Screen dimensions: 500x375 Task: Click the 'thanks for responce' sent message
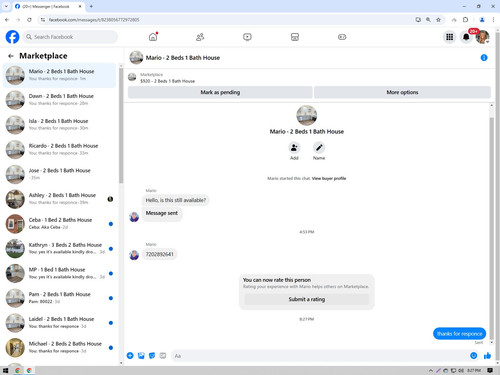click(459, 334)
